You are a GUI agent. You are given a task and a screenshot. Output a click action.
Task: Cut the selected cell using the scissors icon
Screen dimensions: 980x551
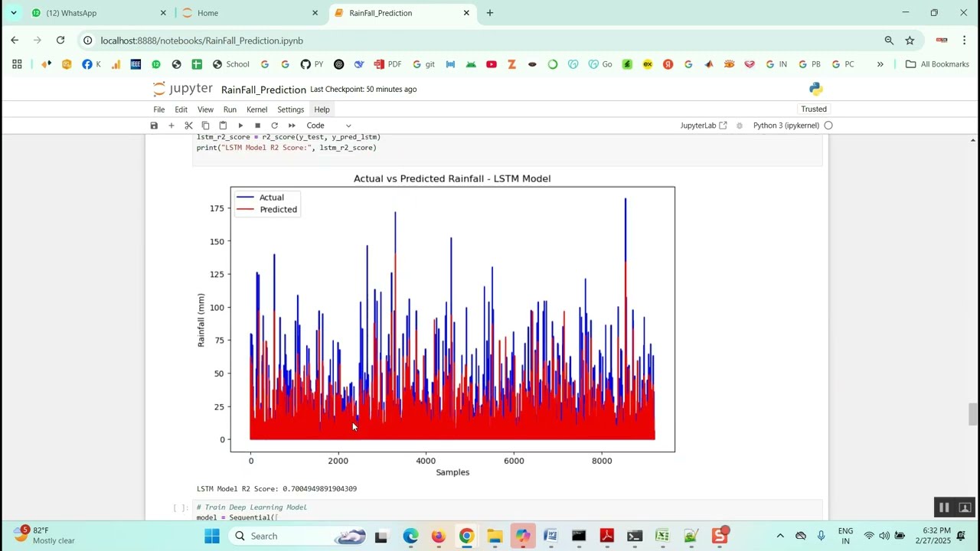point(188,126)
